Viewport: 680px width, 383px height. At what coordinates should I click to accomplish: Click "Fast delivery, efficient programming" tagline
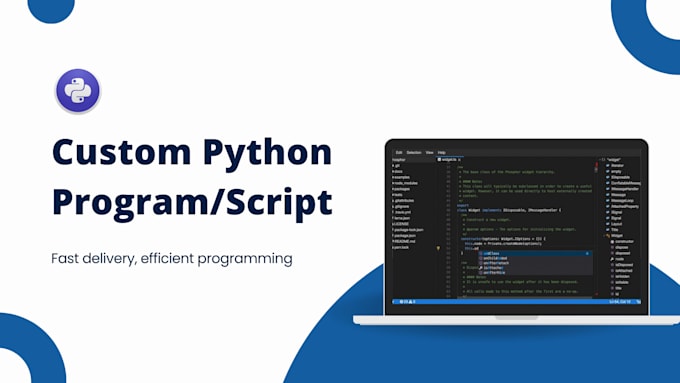[x=172, y=259]
